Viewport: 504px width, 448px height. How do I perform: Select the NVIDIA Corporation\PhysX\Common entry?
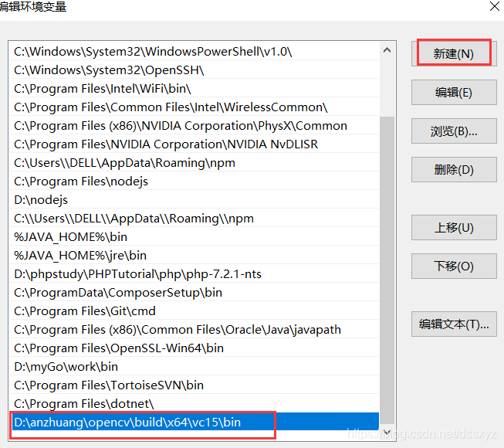[194, 126]
